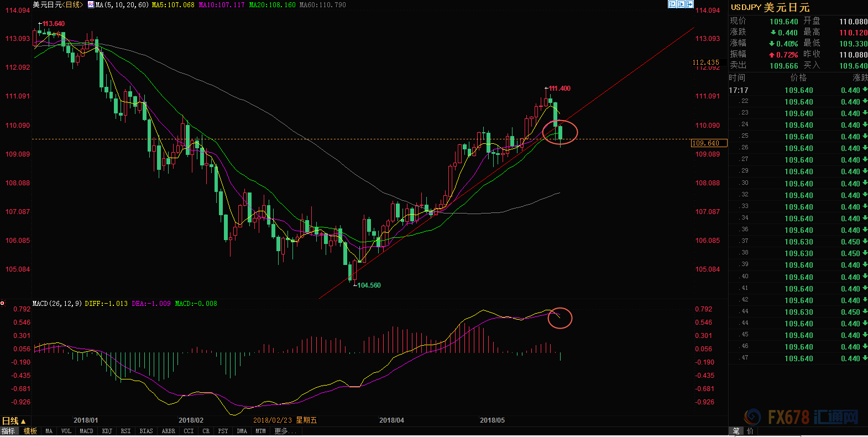Click the 最低 109.330 quote value
Image resolution: width=868 pixels, height=437 pixels.
(x=853, y=44)
